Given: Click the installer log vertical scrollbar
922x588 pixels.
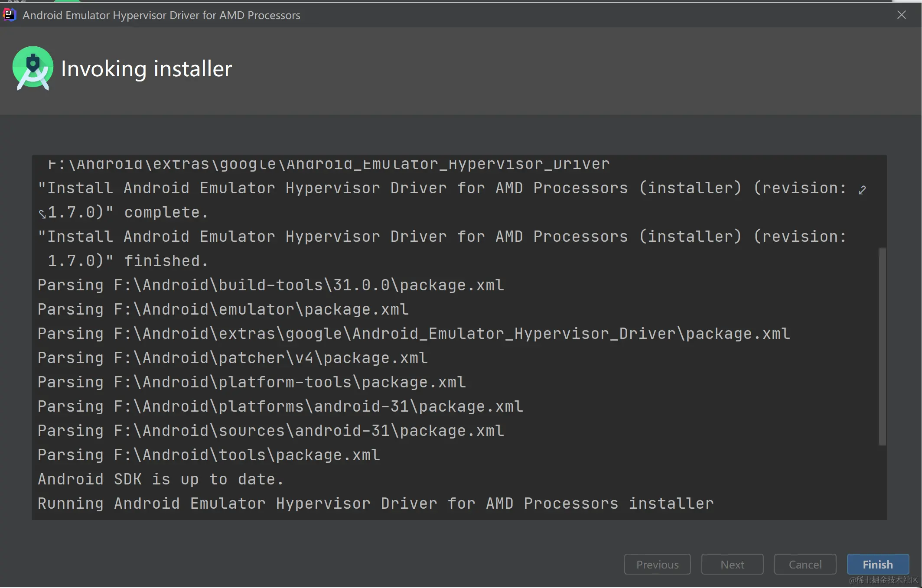Looking at the screenshot, I should 882,346.
